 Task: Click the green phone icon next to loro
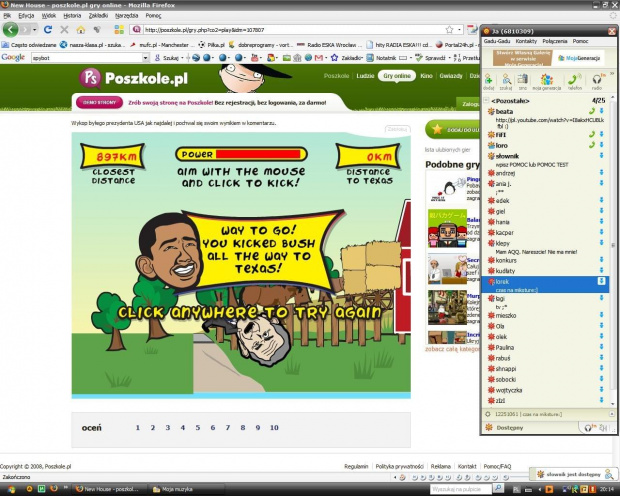point(592,145)
